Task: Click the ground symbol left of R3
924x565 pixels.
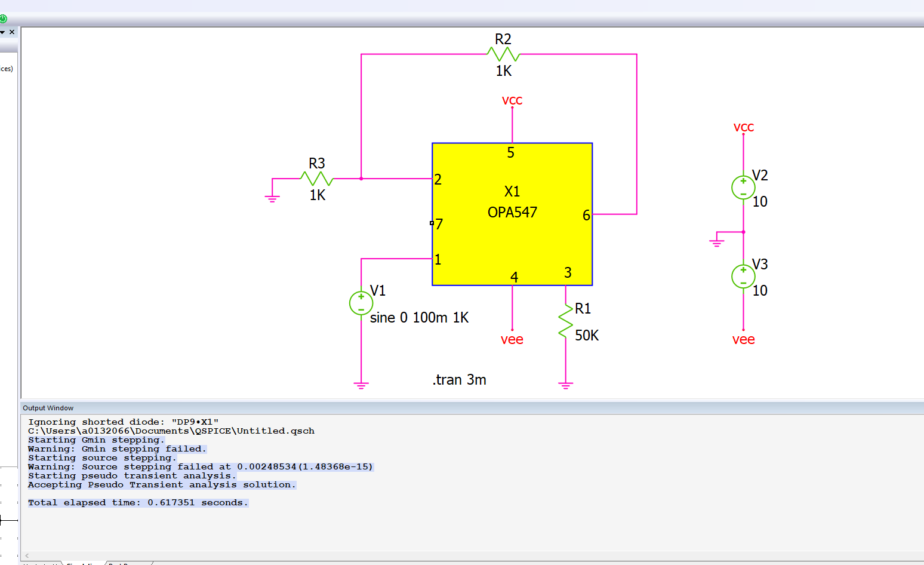Action: tap(272, 198)
